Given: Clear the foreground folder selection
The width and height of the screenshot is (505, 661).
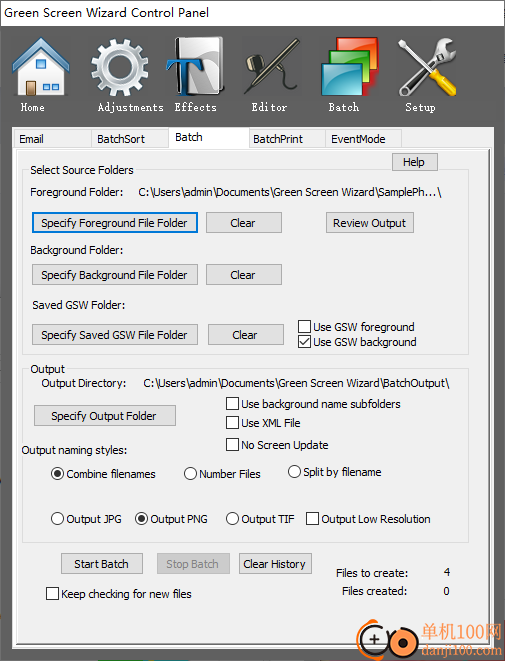Looking at the screenshot, I should click(x=244, y=223).
